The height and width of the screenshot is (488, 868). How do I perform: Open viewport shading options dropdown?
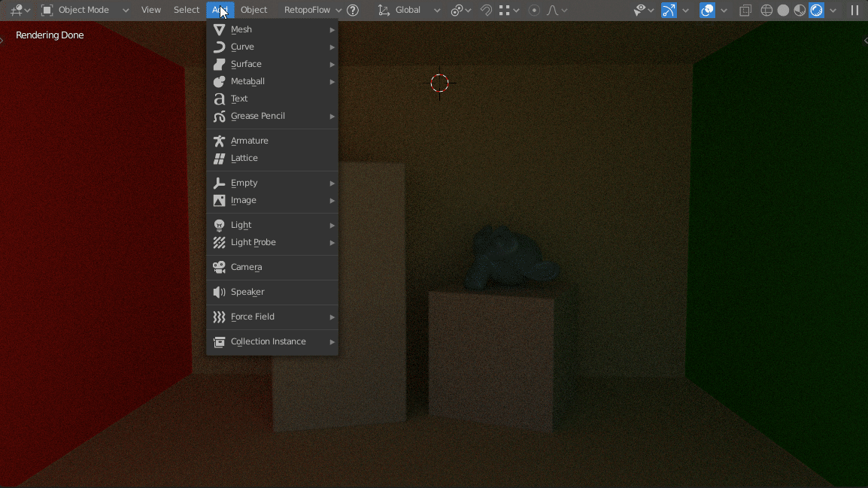point(833,10)
